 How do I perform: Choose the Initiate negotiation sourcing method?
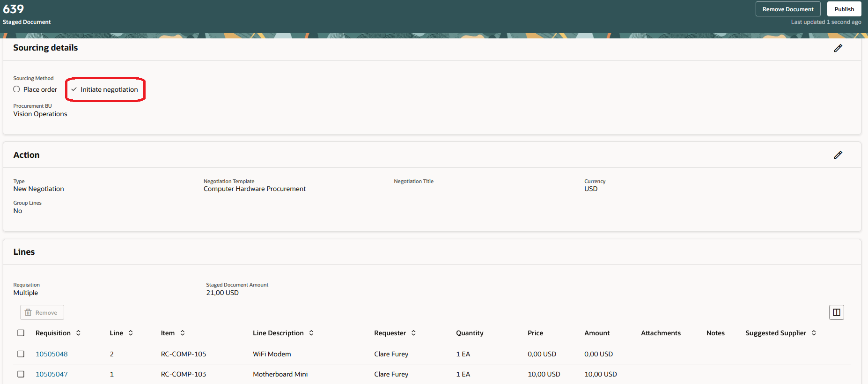(x=105, y=89)
